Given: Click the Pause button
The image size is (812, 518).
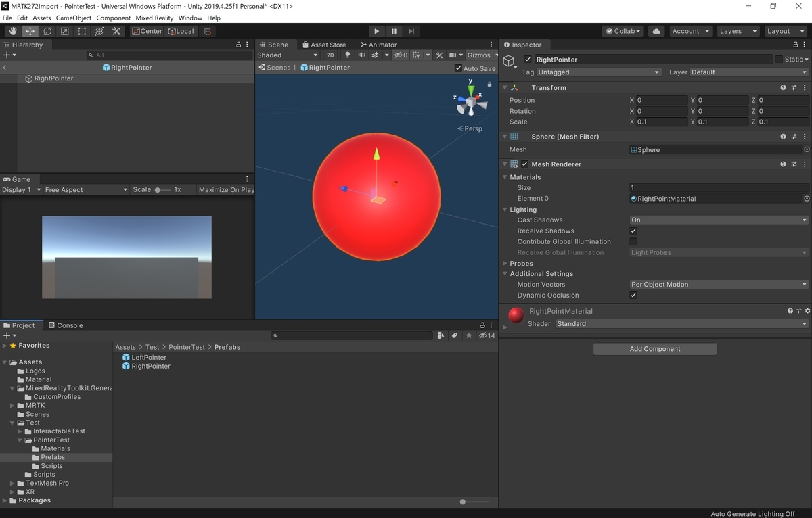Looking at the screenshot, I should coord(394,31).
